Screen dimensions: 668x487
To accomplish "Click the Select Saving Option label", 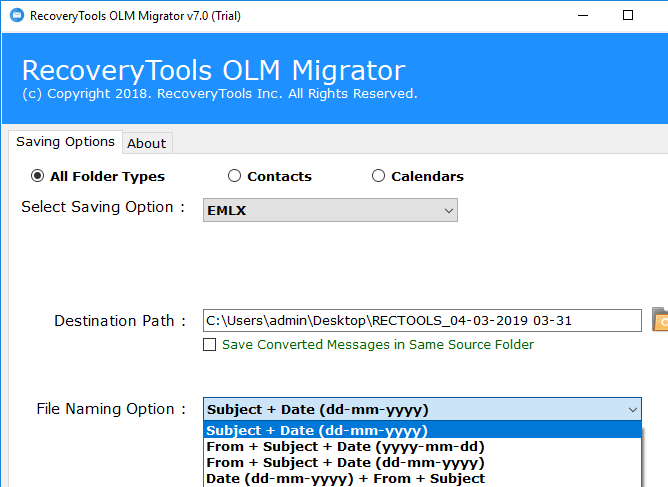I will click(103, 207).
